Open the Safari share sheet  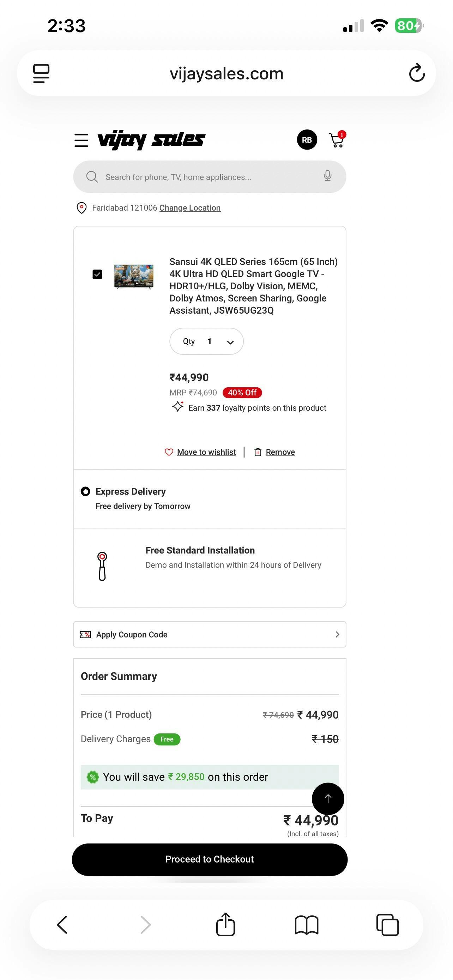pos(225,925)
